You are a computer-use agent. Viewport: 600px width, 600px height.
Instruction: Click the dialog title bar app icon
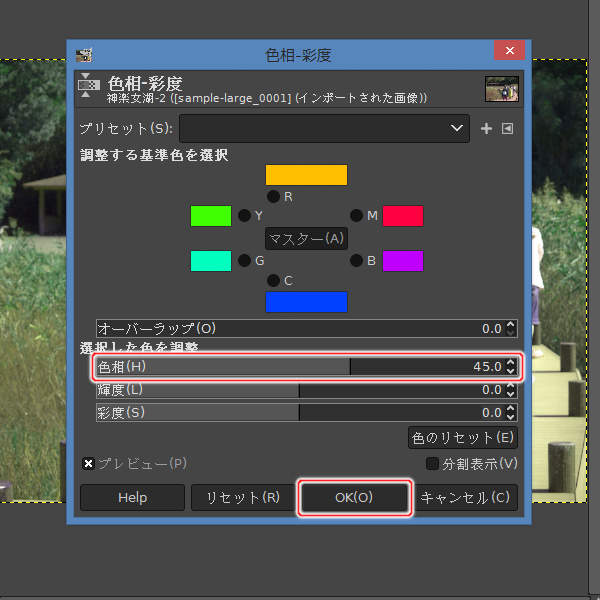coord(84,55)
